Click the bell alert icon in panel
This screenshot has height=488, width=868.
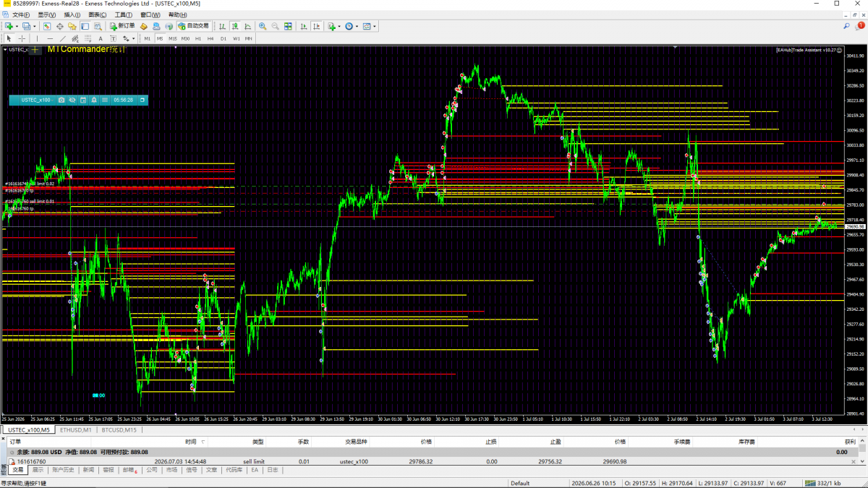click(x=94, y=100)
